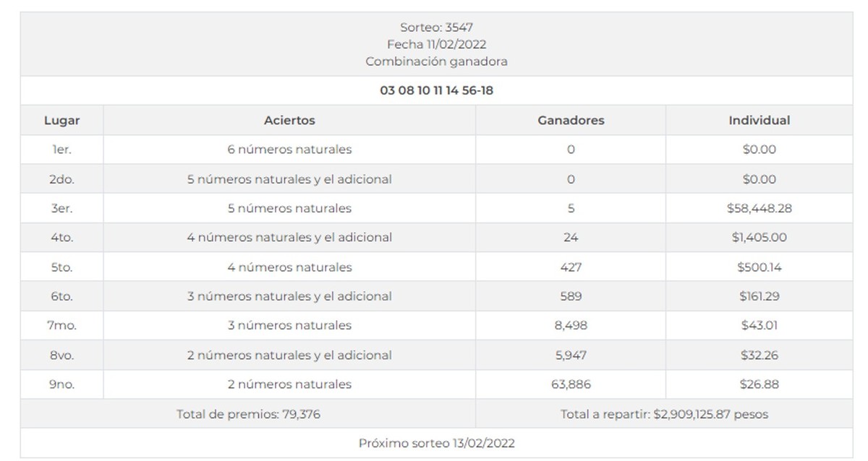868x461 pixels.
Task: Select the Fecha 11/02/2022 text
Action: [x=436, y=45]
